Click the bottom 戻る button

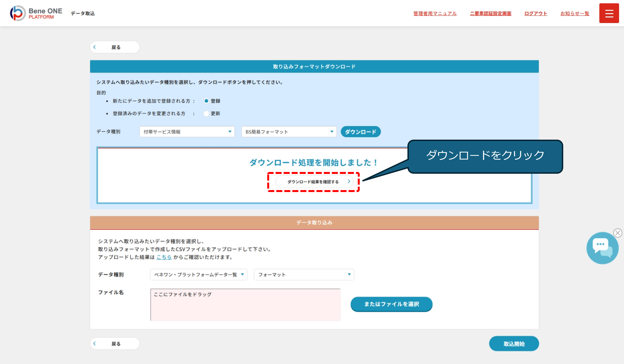[115, 343]
